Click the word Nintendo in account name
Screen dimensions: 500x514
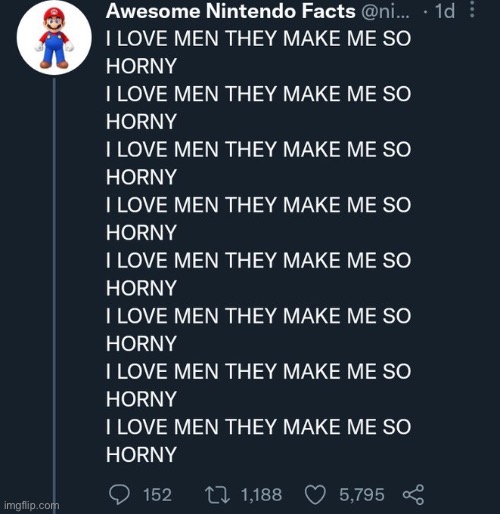[x=251, y=11]
